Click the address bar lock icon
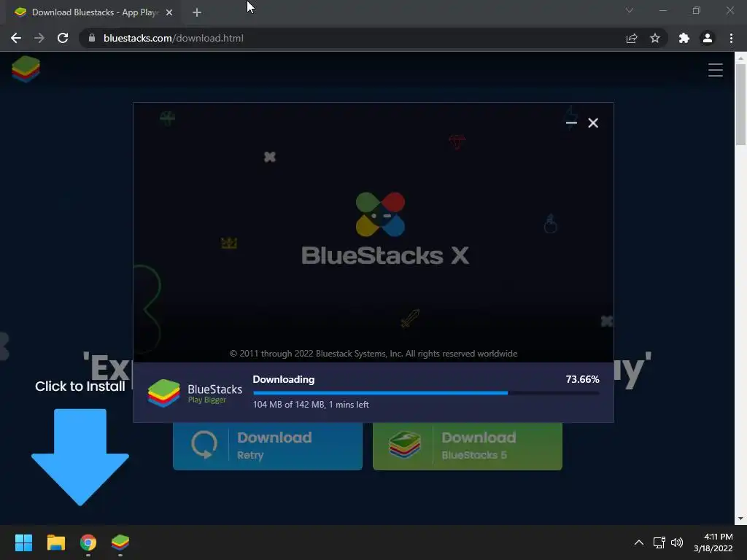The image size is (747, 560). pos(92,38)
